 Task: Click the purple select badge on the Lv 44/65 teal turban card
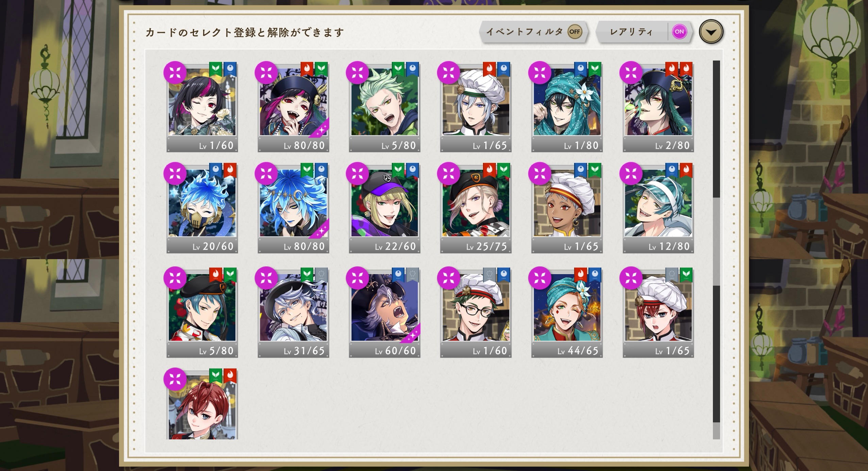click(x=540, y=278)
